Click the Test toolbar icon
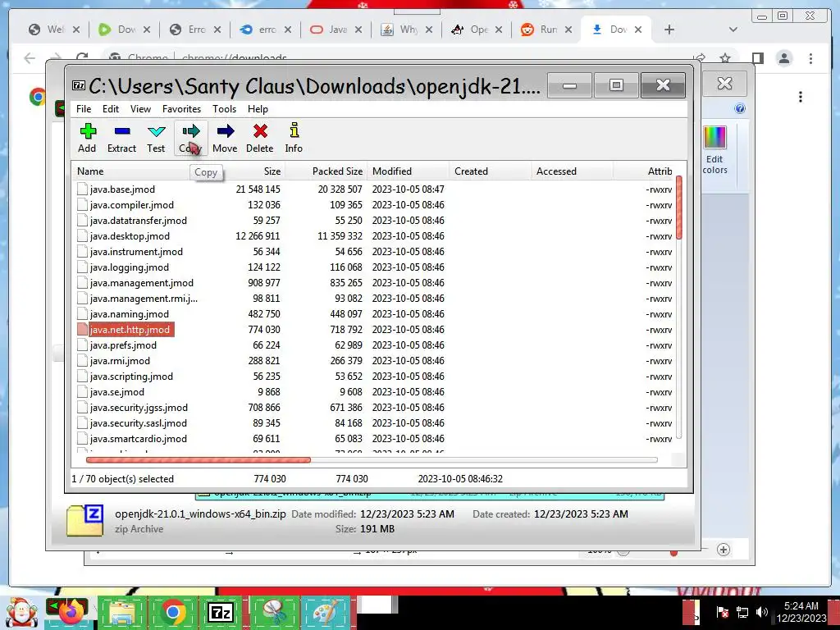 pos(156,138)
